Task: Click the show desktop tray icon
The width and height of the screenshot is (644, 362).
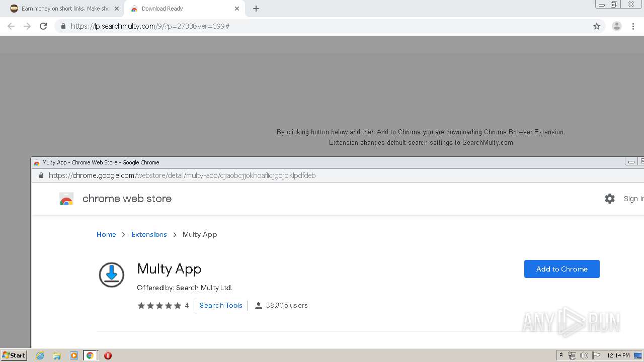Action: point(638,355)
